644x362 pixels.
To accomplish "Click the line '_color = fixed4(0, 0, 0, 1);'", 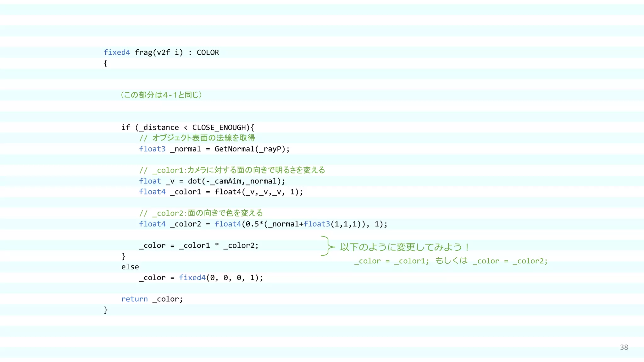I will (201, 278).
